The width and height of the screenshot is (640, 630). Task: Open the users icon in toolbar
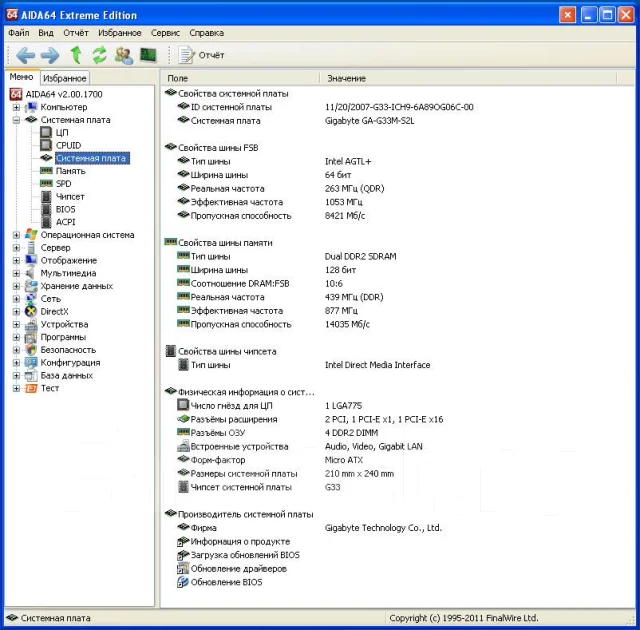point(124,55)
